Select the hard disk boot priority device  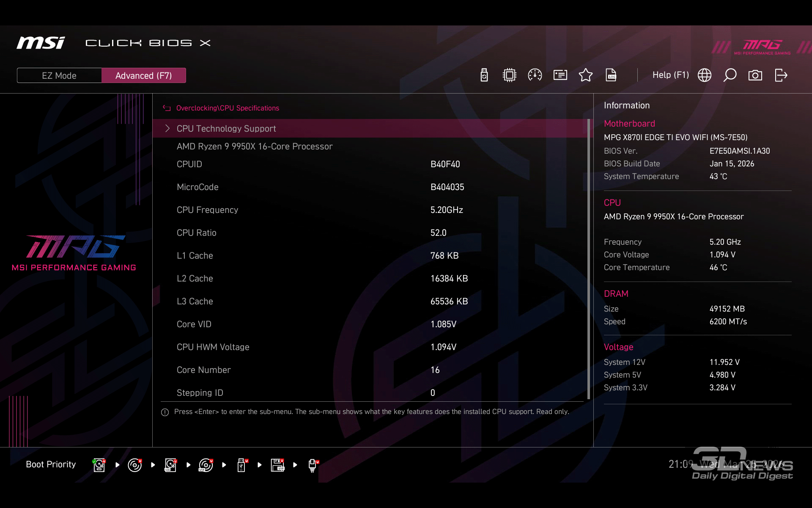(99, 465)
